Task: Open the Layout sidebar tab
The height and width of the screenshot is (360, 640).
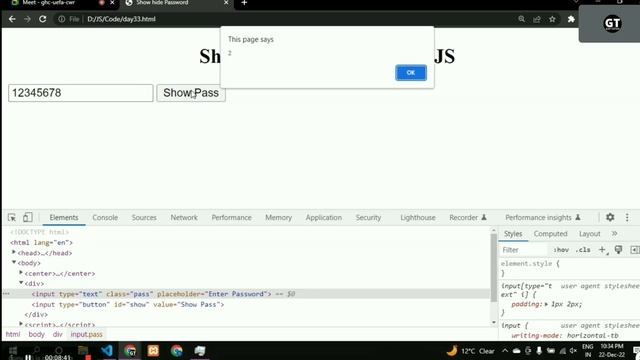Action: pyautogui.click(x=589, y=234)
